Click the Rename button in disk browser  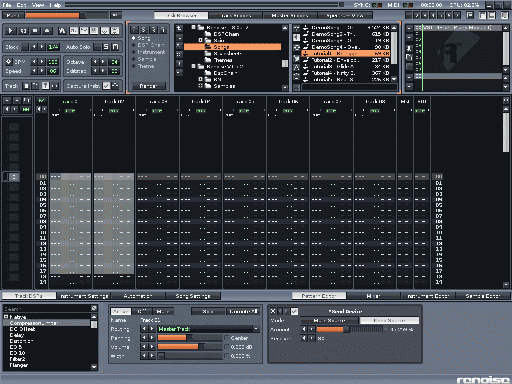click(x=148, y=86)
